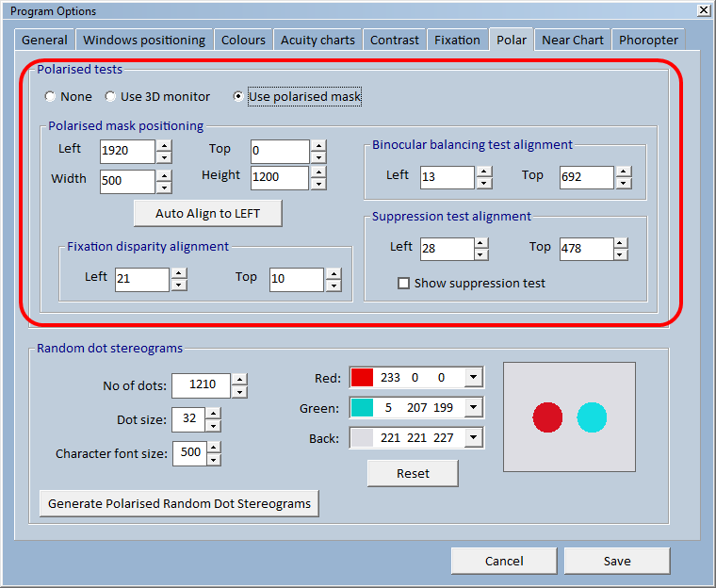Open the Near Chart tab
This screenshot has width=716, height=588.
point(573,40)
